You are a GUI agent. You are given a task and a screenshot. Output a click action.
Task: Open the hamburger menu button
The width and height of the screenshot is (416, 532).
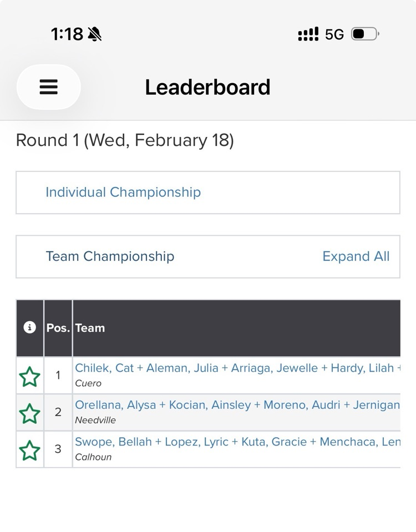click(x=49, y=87)
